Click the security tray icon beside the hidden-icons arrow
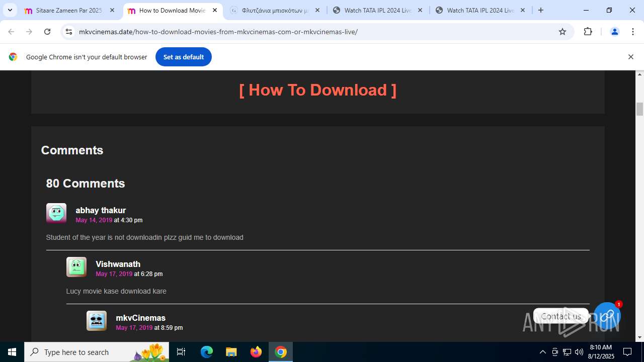The height and width of the screenshot is (362, 644). coord(555,352)
